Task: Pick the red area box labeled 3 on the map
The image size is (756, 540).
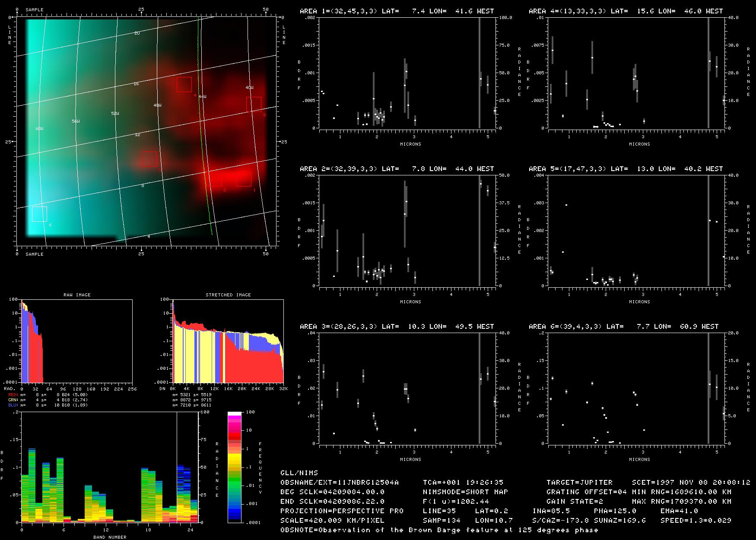Action: pyautogui.click(x=149, y=159)
